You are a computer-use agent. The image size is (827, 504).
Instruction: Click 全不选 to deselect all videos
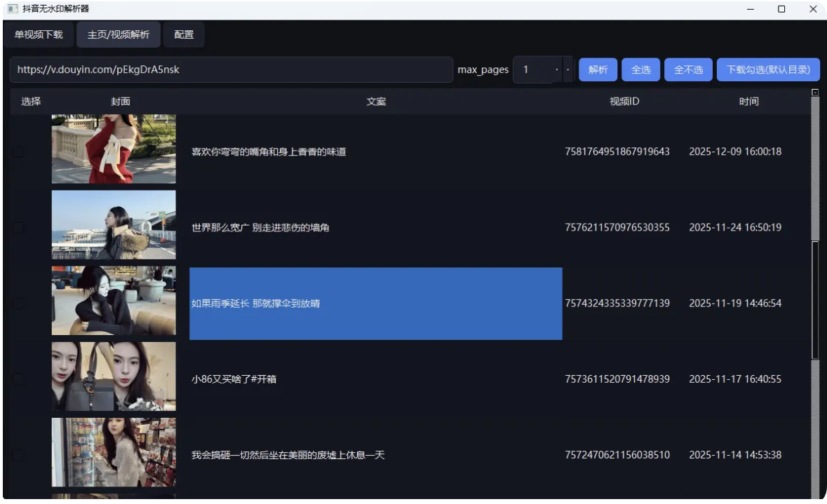(x=688, y=70)
